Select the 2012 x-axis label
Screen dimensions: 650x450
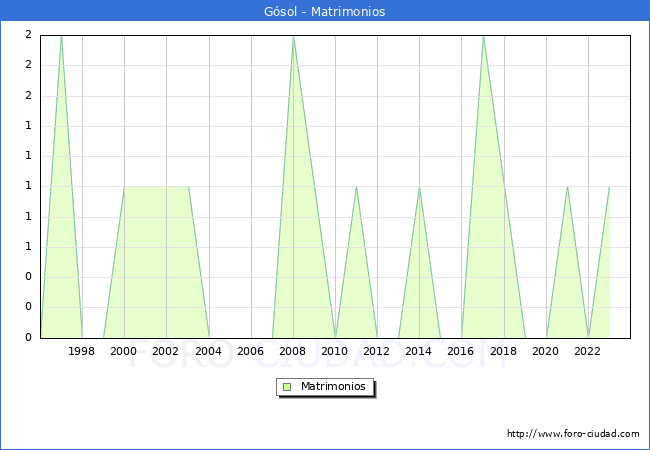click(376, 351)
